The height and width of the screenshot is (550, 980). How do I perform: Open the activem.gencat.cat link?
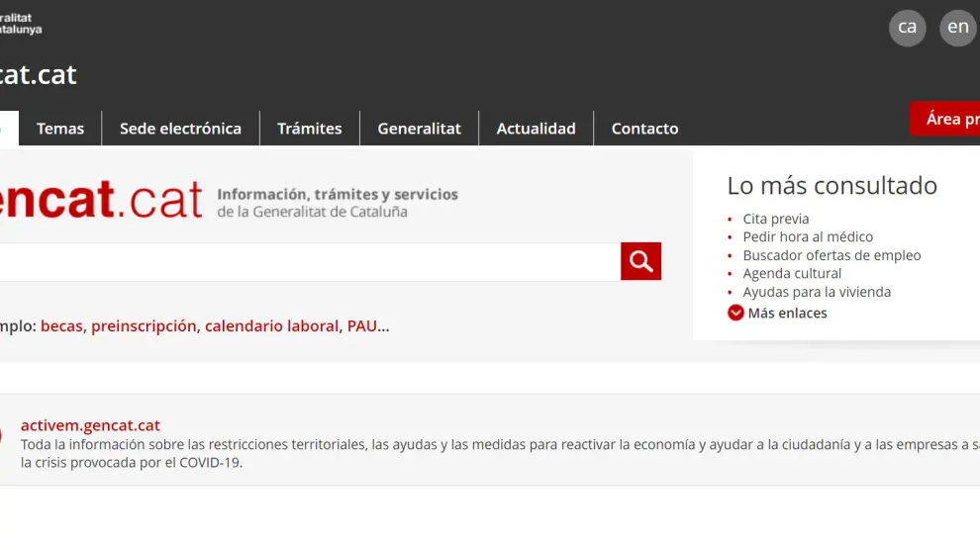(x=90, y=425)
